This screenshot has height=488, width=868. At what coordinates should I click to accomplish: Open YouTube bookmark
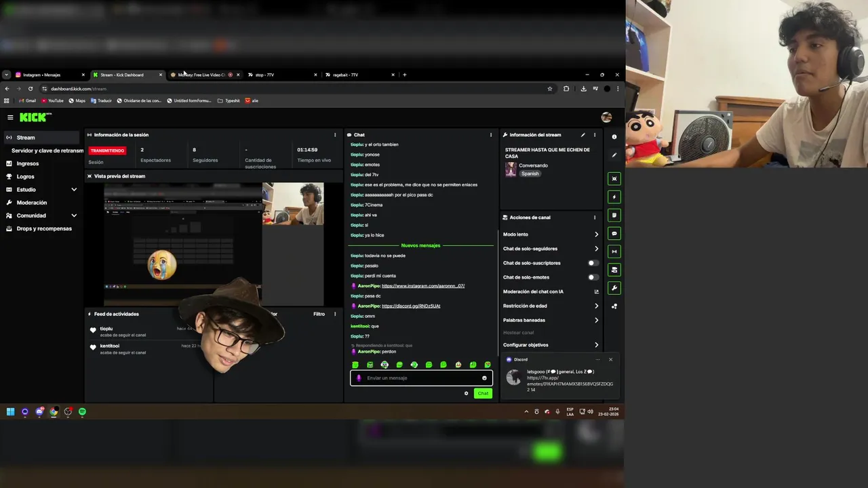click(52, 100)
